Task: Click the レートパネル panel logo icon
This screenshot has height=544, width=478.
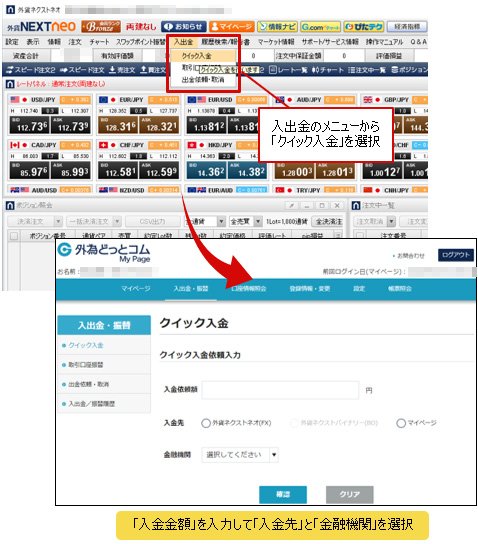Action: 10,84
